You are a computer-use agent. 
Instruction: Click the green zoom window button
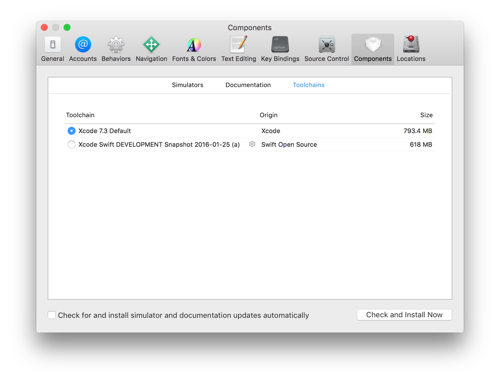coord(67,27)
